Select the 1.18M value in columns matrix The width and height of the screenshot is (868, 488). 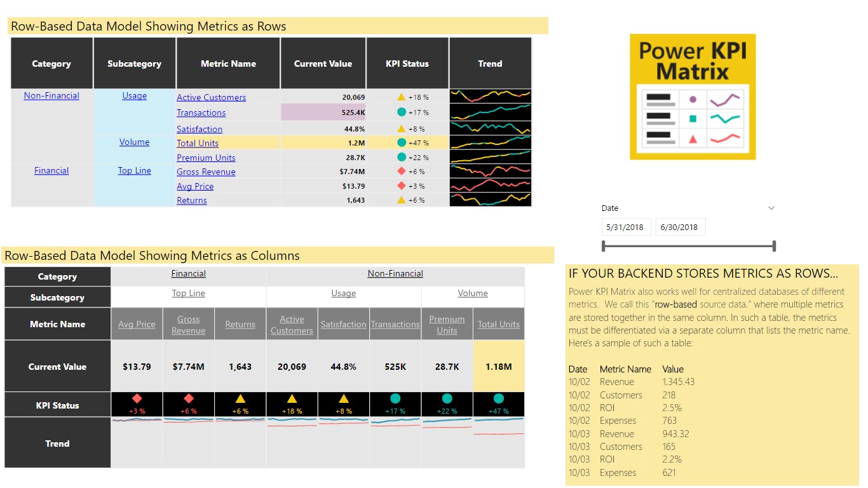click(x=499, y=367)
